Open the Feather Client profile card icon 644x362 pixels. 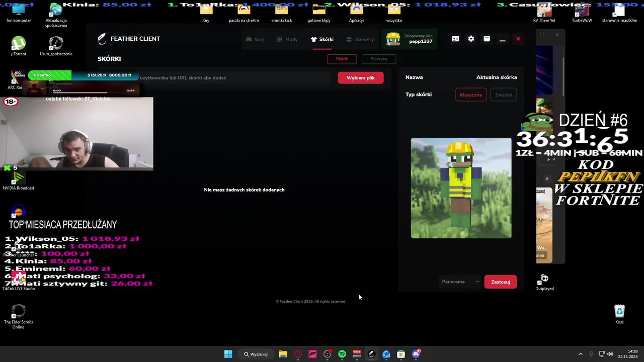[x=455, y=39]
